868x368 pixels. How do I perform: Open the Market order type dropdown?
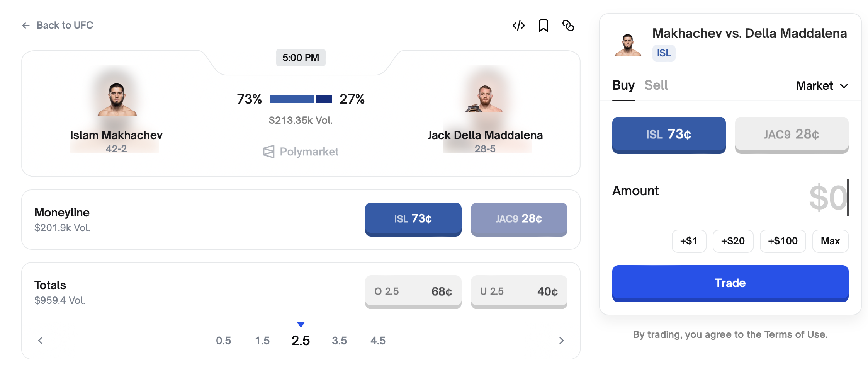pyautogui.click(x=822, y=86)
